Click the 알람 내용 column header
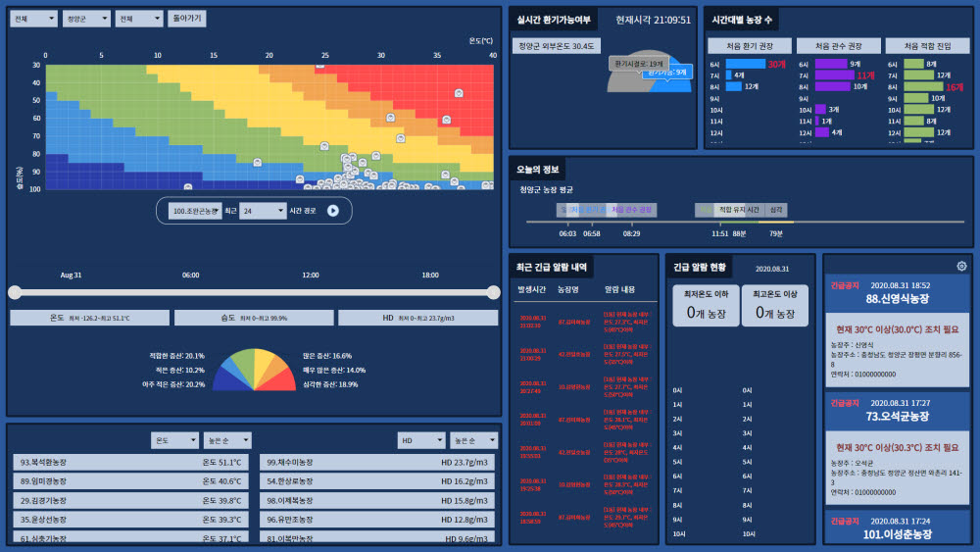The image size is (980, 552). (619, 289)
